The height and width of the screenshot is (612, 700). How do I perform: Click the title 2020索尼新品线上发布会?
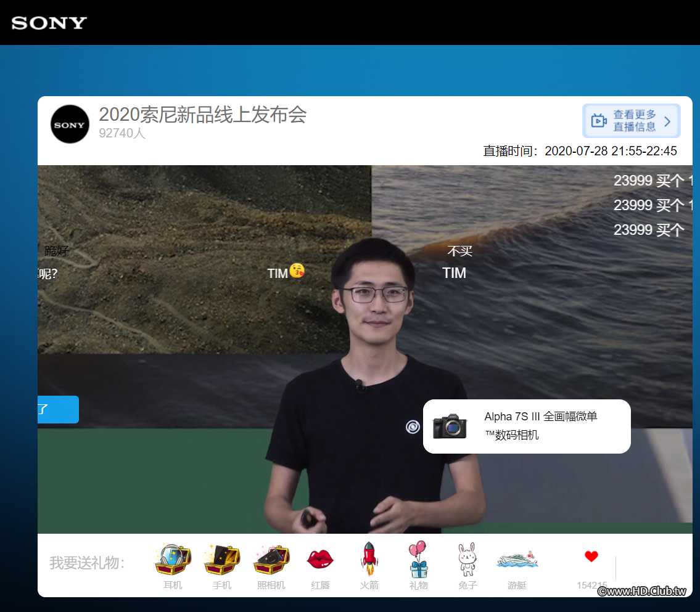(x=203, y=115)
